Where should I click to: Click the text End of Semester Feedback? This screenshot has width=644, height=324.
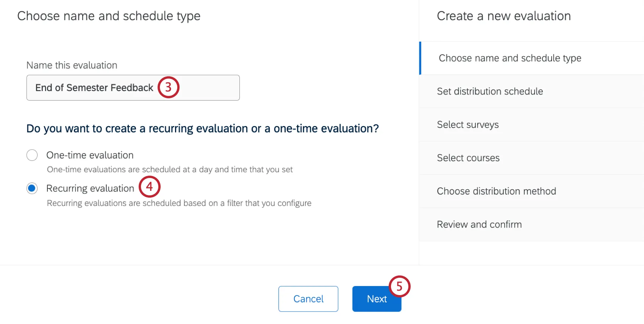pyautogui.click(x=94, y=88)
